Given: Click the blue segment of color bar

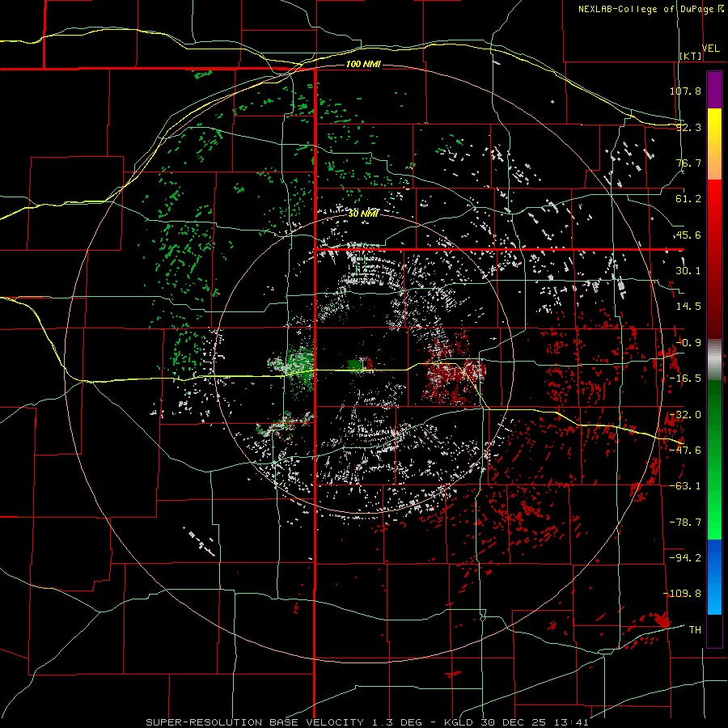Looking at the screenshot, I should coord(714,577).
